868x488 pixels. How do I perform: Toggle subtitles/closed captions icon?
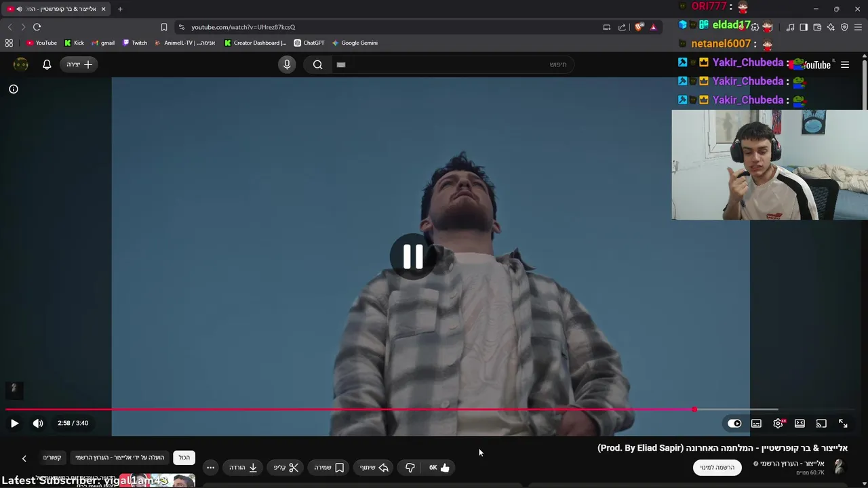(756, 424)
